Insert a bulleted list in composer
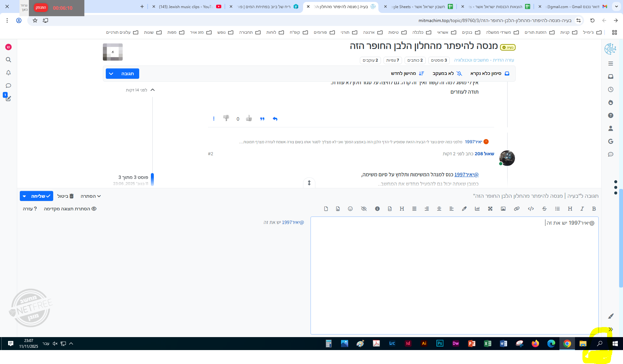623x364 pixels. click(557, 209)
